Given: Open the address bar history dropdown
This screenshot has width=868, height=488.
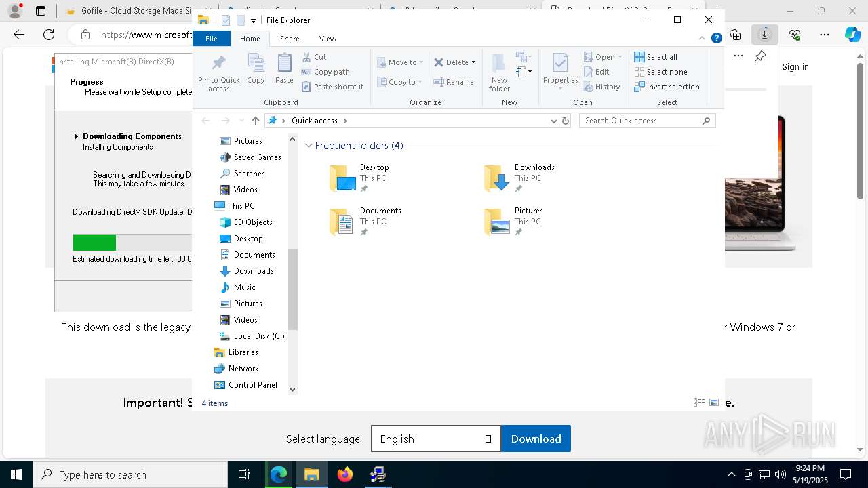Looking at the screenshot, I should (554, 121).
